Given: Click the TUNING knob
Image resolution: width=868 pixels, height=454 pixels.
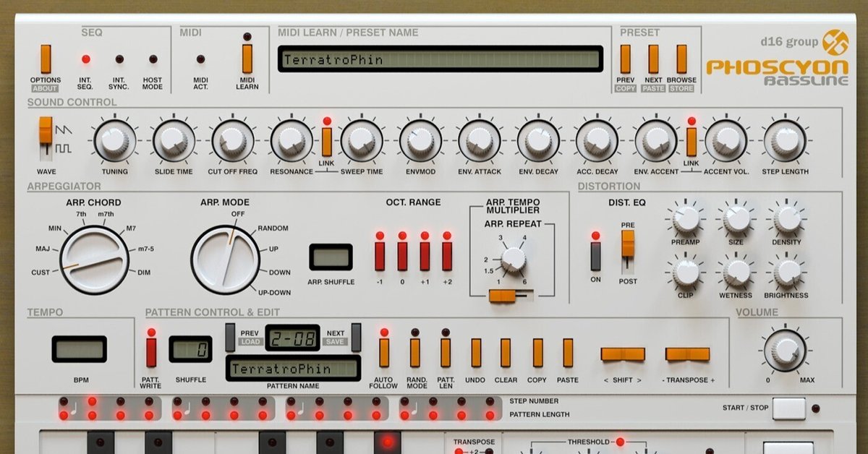Looking at the screenshot, I should click(x=114, y=140).
